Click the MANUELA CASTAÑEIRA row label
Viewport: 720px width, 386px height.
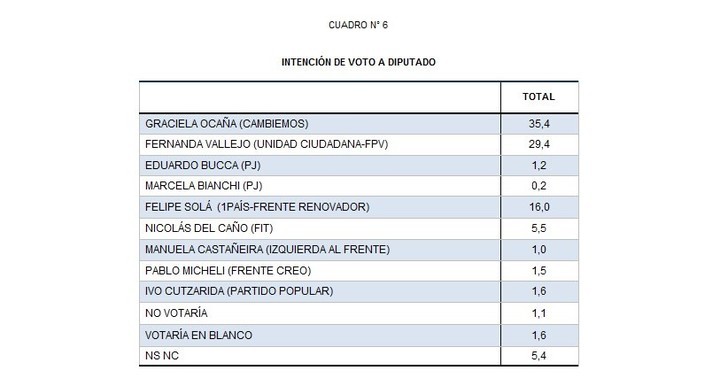(x=267, y=250)
